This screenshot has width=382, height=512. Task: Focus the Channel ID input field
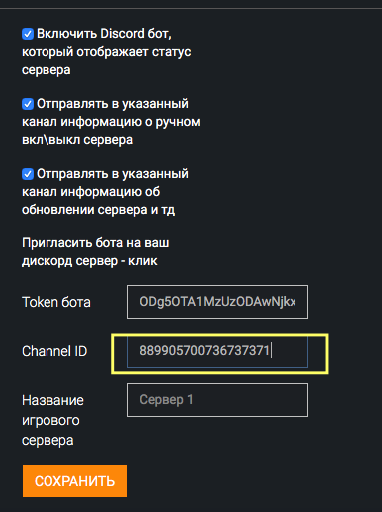pyautogui.click(x=217, y=351)
